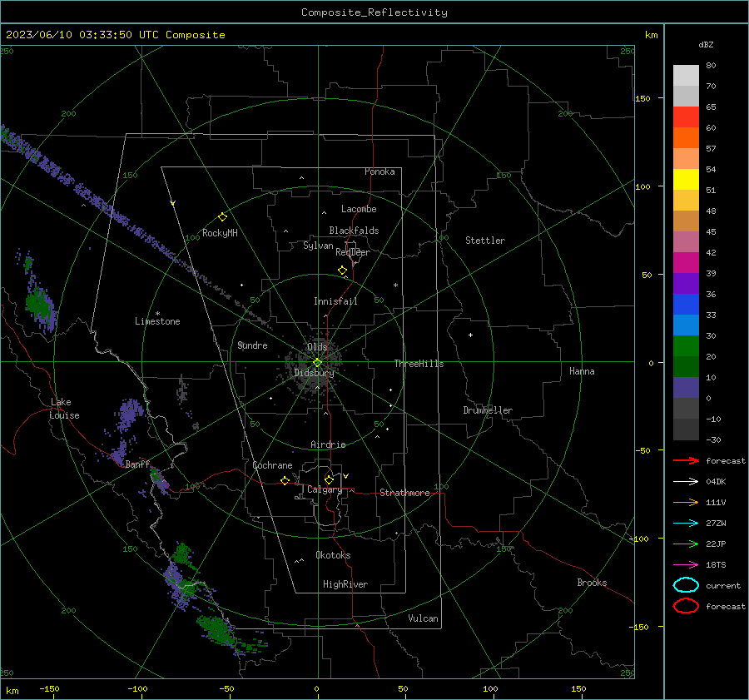Click the Didsbury town label
The width and height of the screenshot is (749, 700).
[314, 373]
